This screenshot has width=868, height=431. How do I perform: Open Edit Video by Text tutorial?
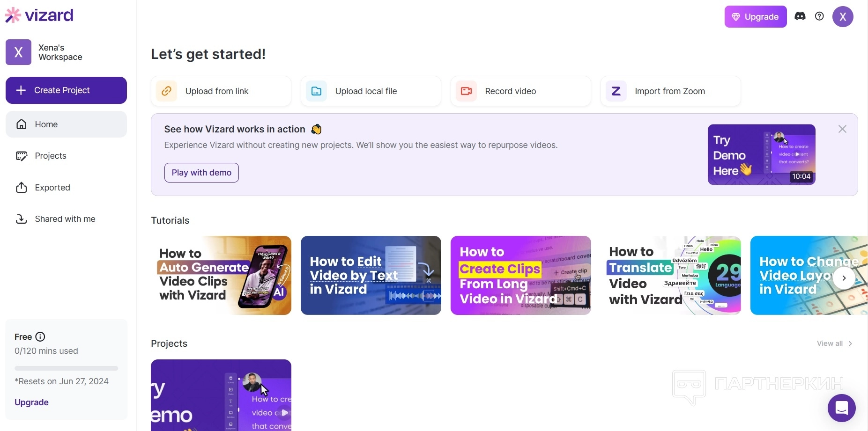click(371, 275)
